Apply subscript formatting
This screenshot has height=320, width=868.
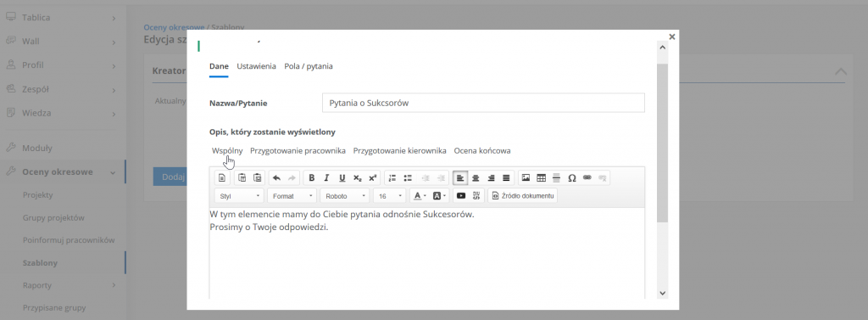(x=358, y=178)
